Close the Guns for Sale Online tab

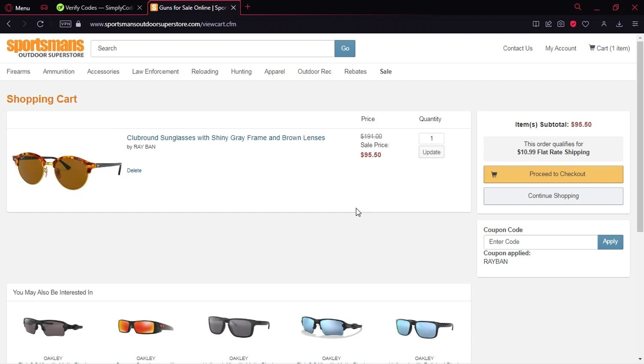pos(234,8)
